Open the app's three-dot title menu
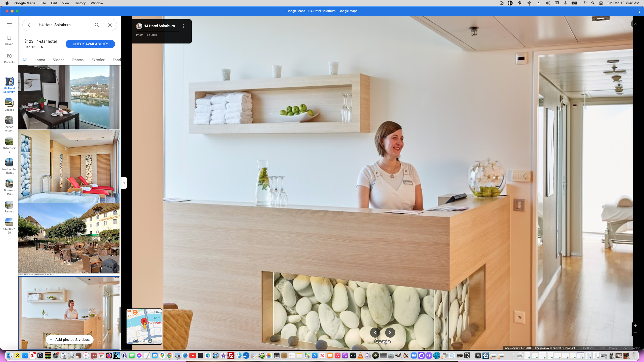Image resolution: width=644 pixels, height=362 pixels. point(639,11)
